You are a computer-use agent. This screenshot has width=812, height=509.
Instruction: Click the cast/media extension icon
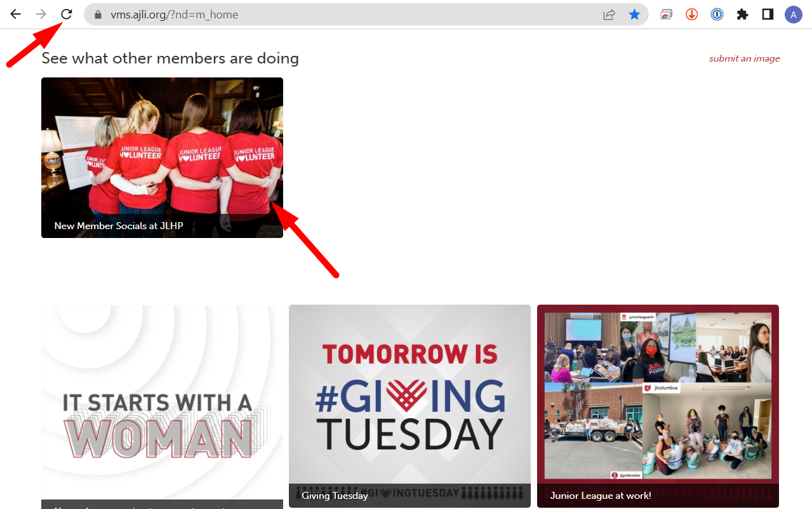click(666, 14)
